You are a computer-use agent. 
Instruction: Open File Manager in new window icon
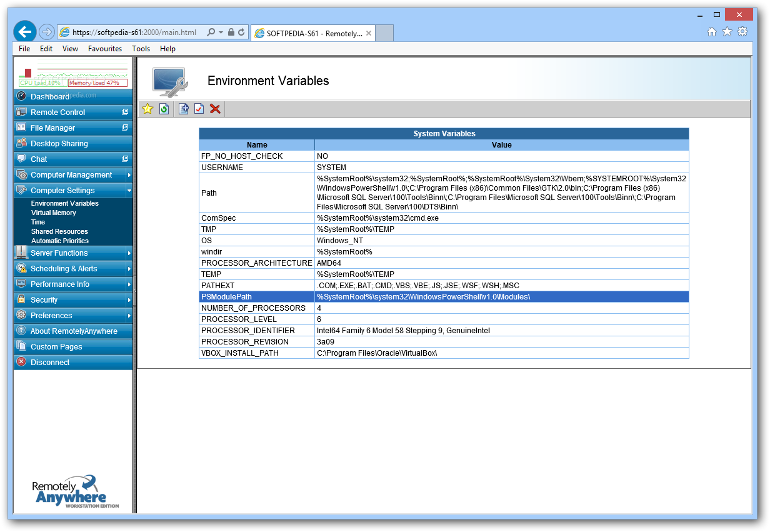[125, 128]
